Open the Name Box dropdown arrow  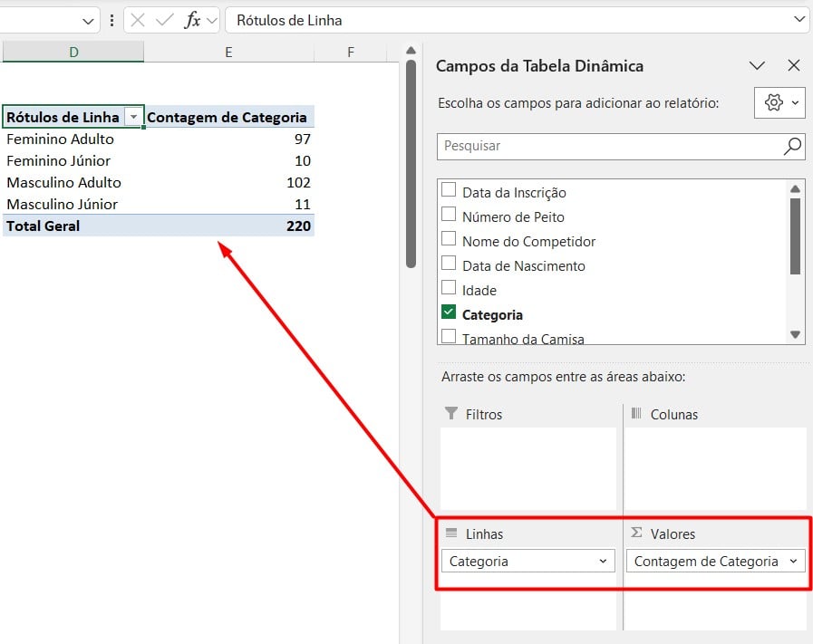(88, 20)
